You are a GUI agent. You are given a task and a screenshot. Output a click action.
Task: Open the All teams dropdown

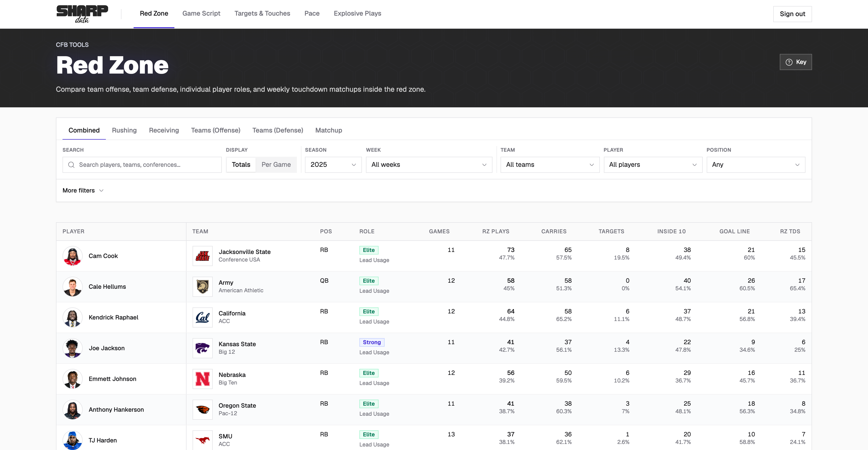point(550,165)
